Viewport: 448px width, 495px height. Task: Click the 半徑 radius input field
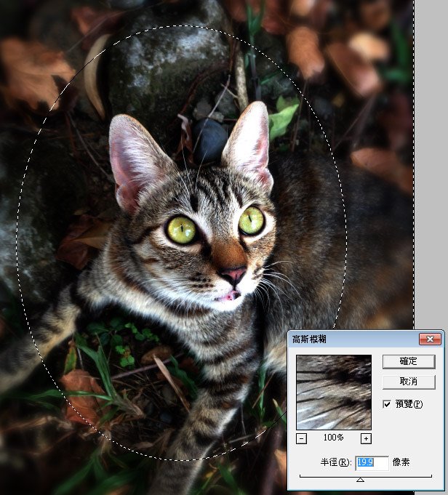[372, 463]
